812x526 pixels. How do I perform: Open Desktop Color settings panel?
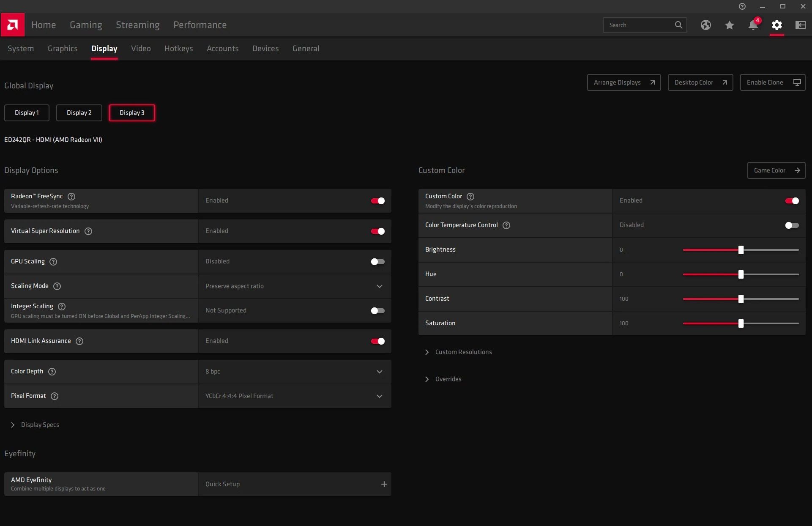pos(700,82)
